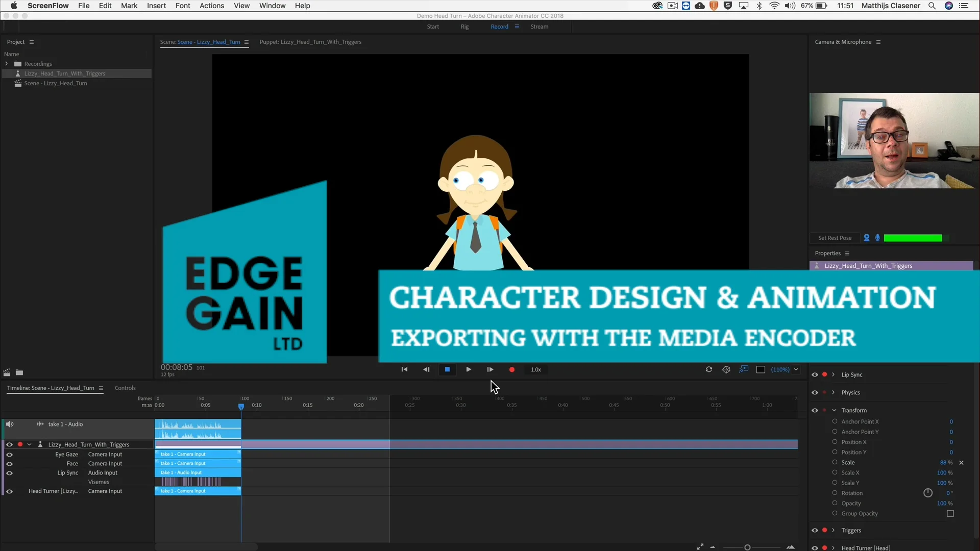Open the zoom percentage dropdown near playback bar
This screenshot has height=551, width=980.
[x=796, y=369]
